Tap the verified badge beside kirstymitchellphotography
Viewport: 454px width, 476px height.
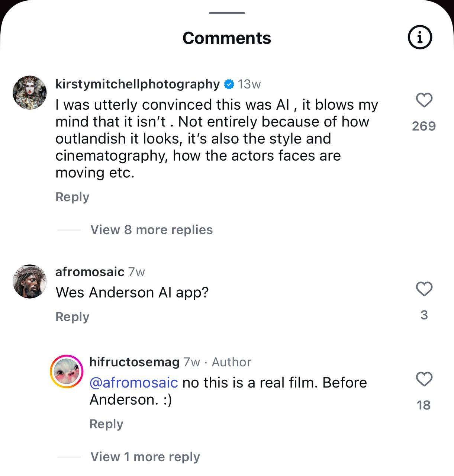229,84
